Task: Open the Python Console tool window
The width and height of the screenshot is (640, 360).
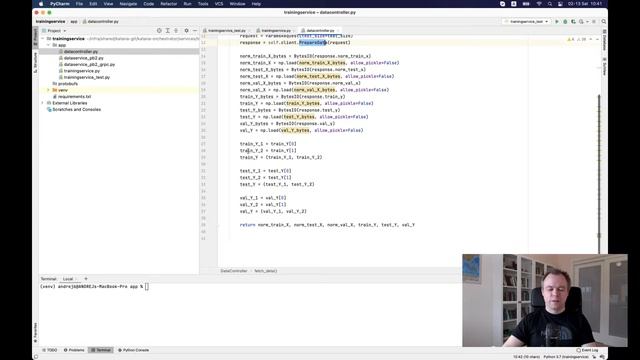Action: pos(133,350)
